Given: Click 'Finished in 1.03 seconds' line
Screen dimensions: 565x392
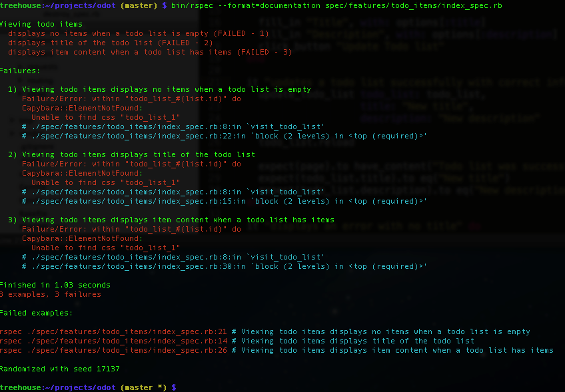Looking at the screenshot, I should pyautogui.click(x=55, y=285).
